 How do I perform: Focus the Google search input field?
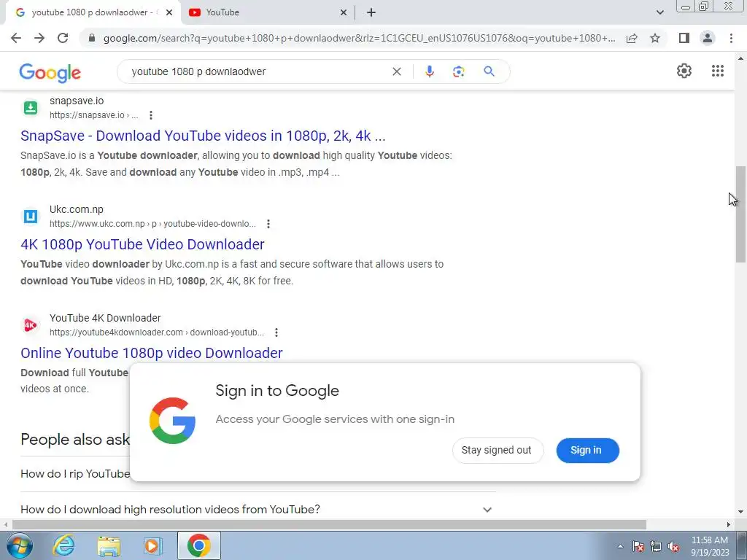pyautogui.click(x=258, y=71)
